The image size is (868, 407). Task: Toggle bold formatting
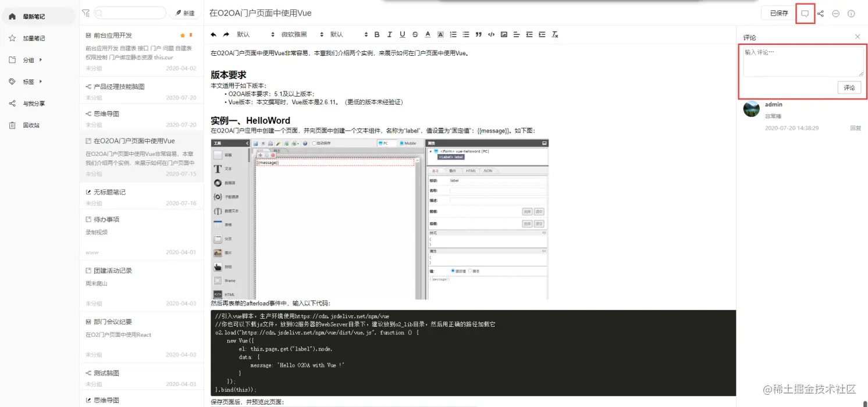point(377,34)
